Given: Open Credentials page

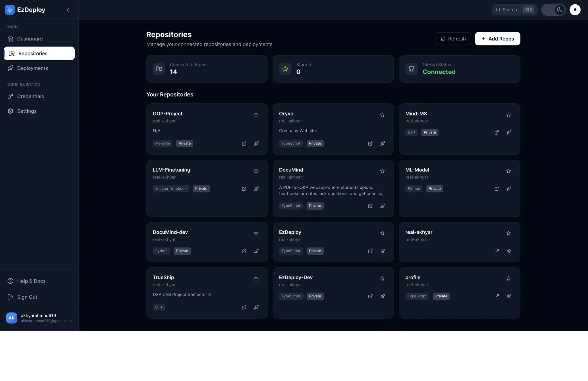Looking at the screenshot, I should (39, 96).
